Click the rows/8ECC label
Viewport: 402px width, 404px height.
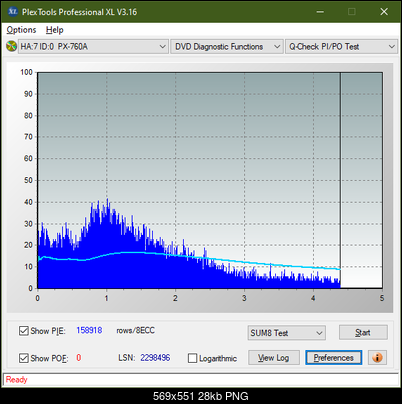(x=136, y=330)
